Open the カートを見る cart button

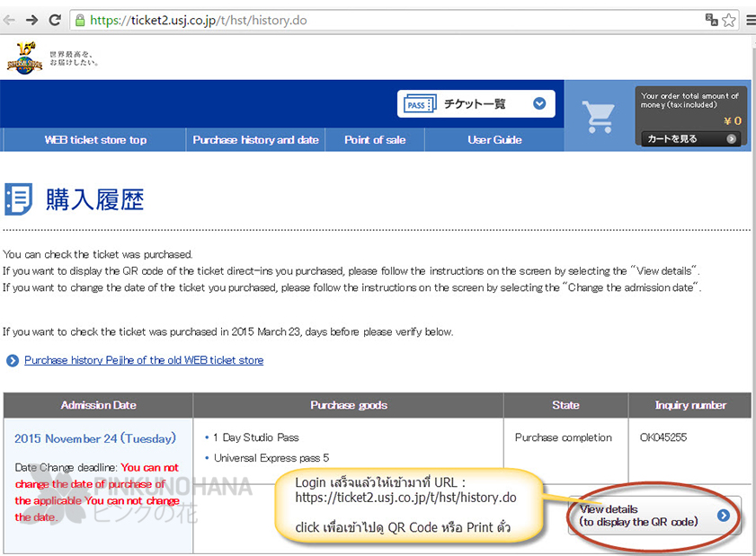tap(690, 138)
